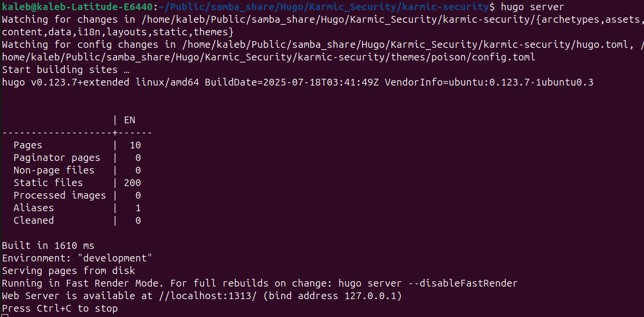This screenshot has height=317, width=644.
Task: Click the EN column header
Action: (130, 120)
